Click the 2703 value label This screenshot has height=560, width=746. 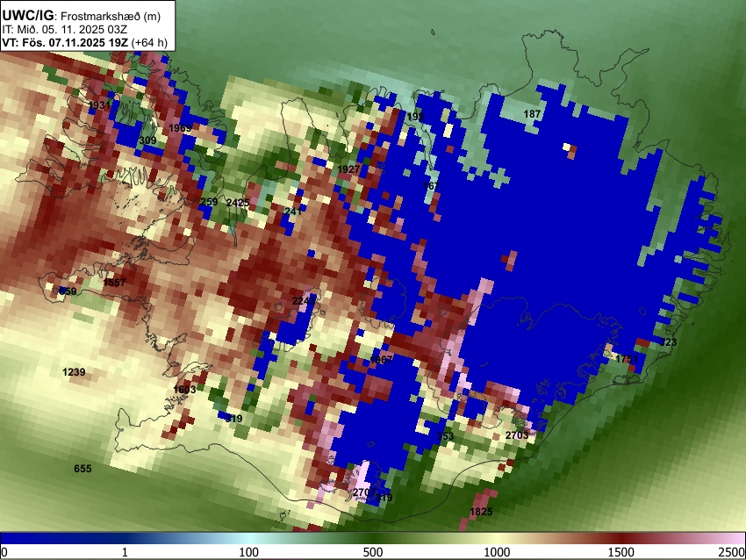click(x=517, y=435)
